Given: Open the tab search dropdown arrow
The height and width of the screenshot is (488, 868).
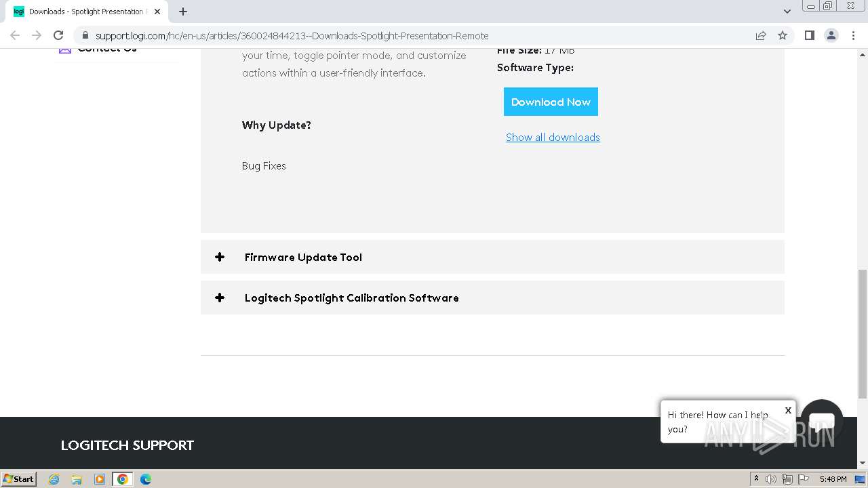Looking at the screenshot, I should [x=787, y=12].
